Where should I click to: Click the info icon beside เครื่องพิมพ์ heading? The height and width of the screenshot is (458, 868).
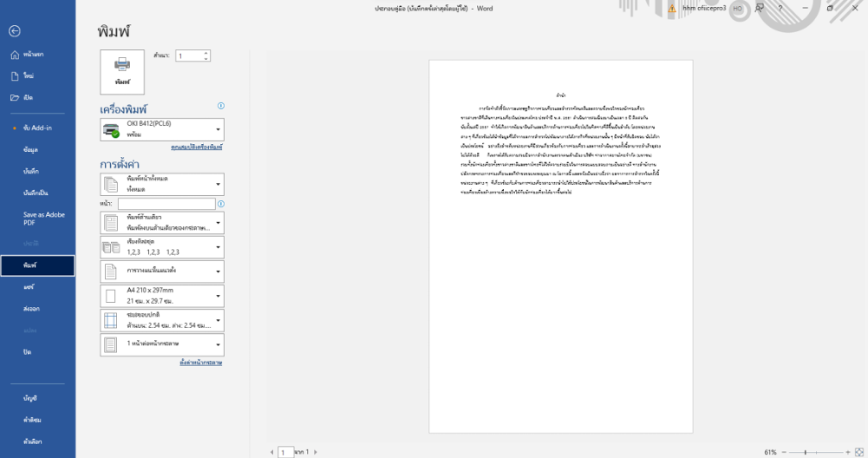pos(221,106)
